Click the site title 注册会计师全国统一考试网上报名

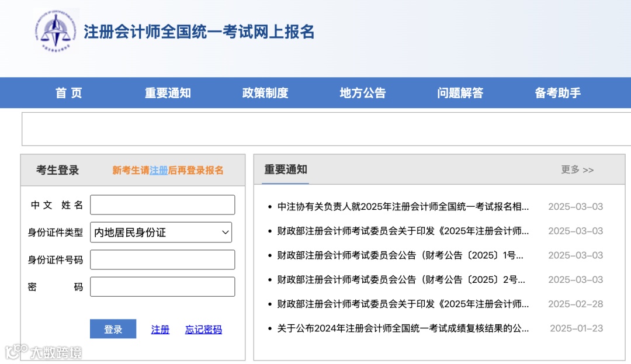pyautogui.click(x=199, y=32)
